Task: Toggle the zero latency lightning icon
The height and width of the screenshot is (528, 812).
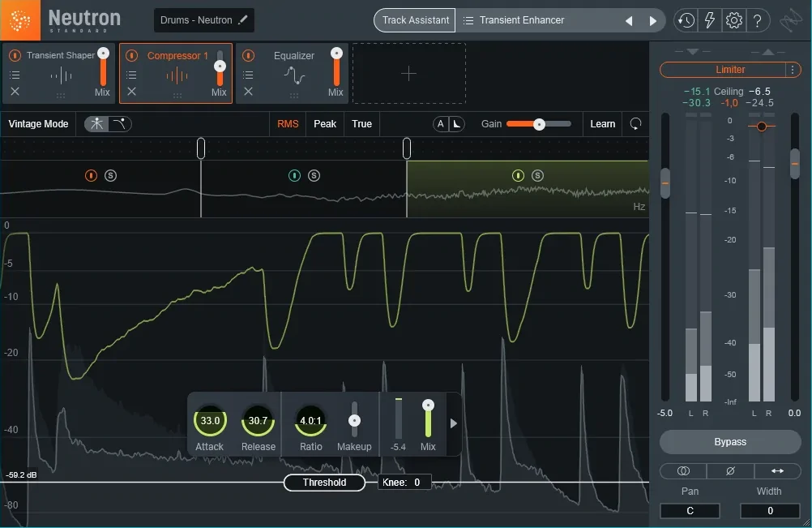Action: [x=709, y=20]
